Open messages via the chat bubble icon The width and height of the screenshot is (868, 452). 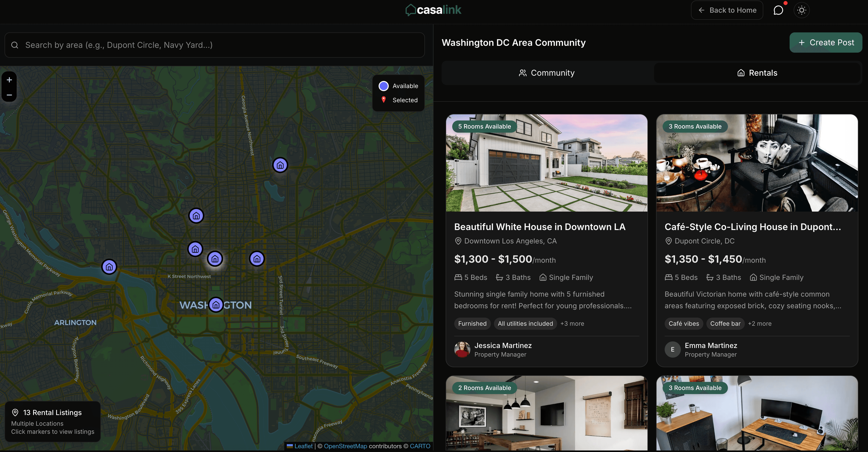[x=778, y=10]
